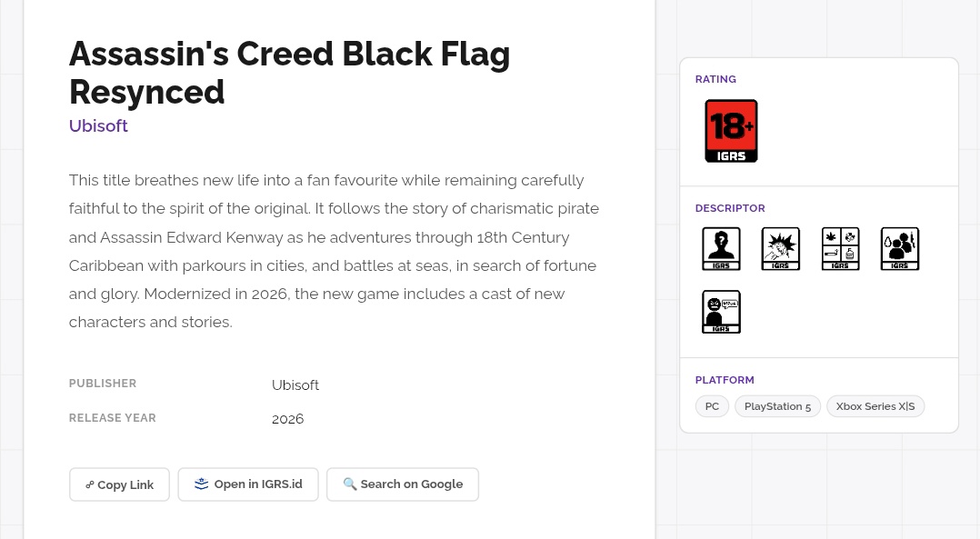The height and width of the screenshot is (539, 980).
Task: Select the PC platform tag
Action: tap(712, 406)
